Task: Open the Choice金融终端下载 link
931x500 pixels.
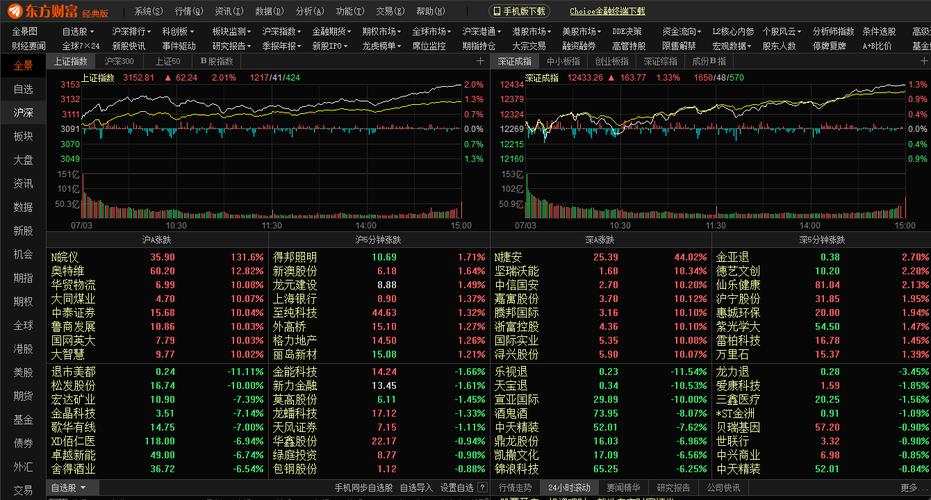Action: click(607, 11)
